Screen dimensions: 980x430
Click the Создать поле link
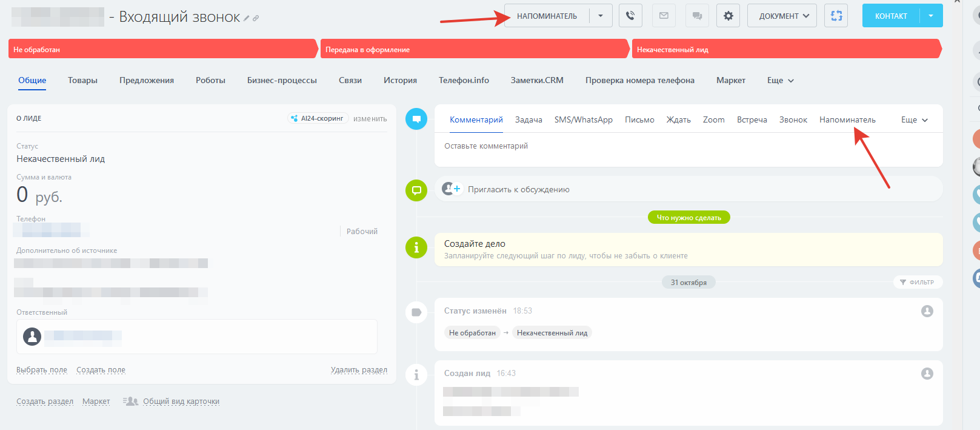coord(101,370)
